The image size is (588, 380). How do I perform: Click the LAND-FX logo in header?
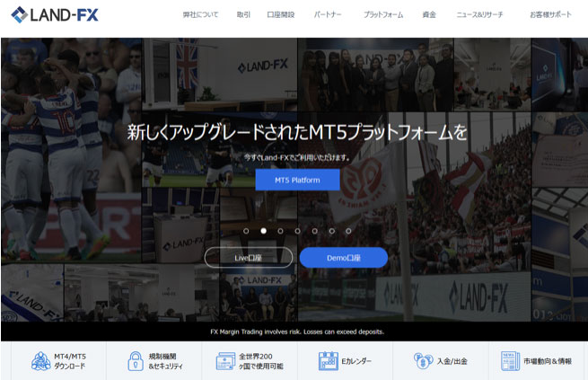(x=55, y=15)
